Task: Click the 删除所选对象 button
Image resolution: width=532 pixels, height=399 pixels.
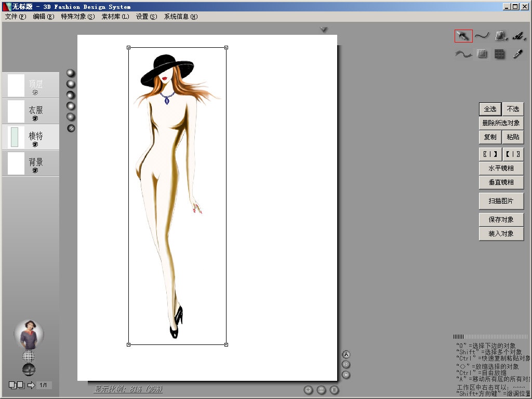Action: click(501, 123)
